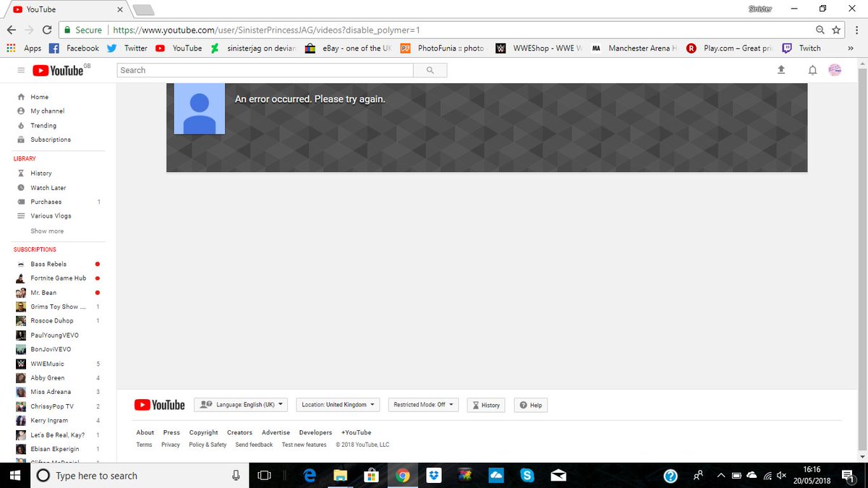Reload the page with the refresh icon
Image resolution: width=868 pixels, height=488 pixels.
click(x=47, y=30)
